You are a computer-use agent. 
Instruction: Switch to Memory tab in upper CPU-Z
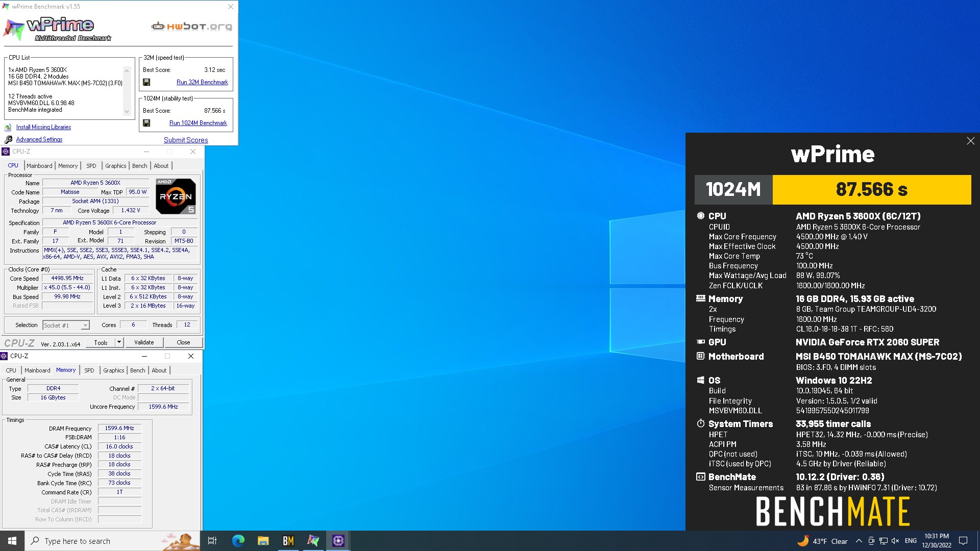point(68,166)
